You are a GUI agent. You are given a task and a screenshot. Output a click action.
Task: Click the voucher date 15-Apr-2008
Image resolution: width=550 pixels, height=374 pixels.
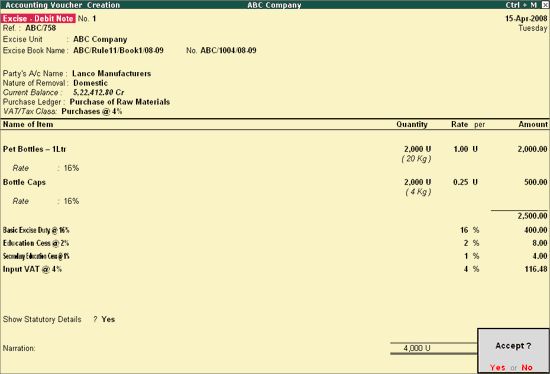coord(526,19)
